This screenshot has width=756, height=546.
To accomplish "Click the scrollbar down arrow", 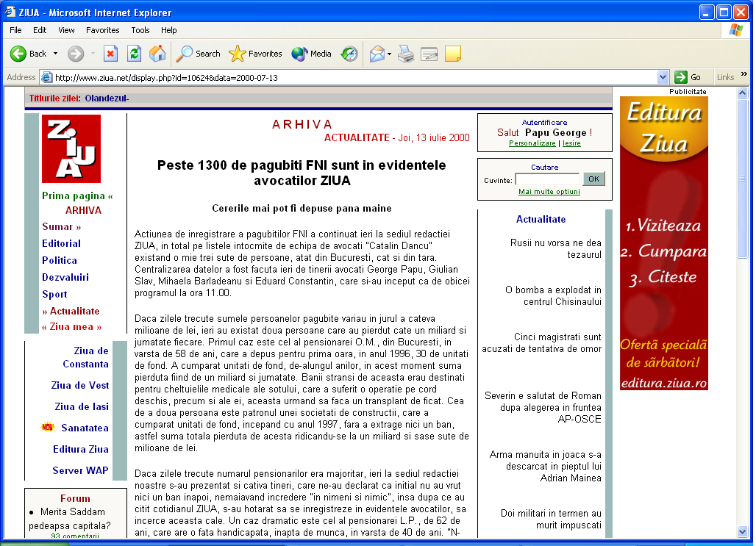I will click(743, 532).
